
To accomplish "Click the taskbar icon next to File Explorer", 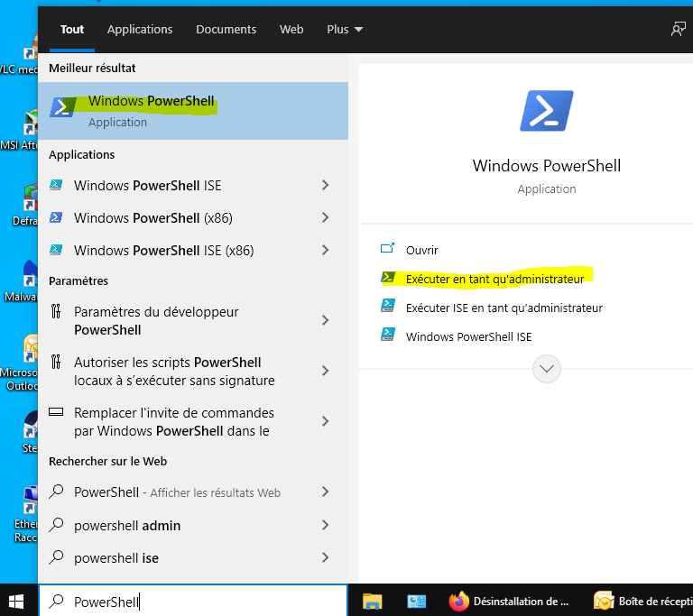I will [x=416, y=602].
